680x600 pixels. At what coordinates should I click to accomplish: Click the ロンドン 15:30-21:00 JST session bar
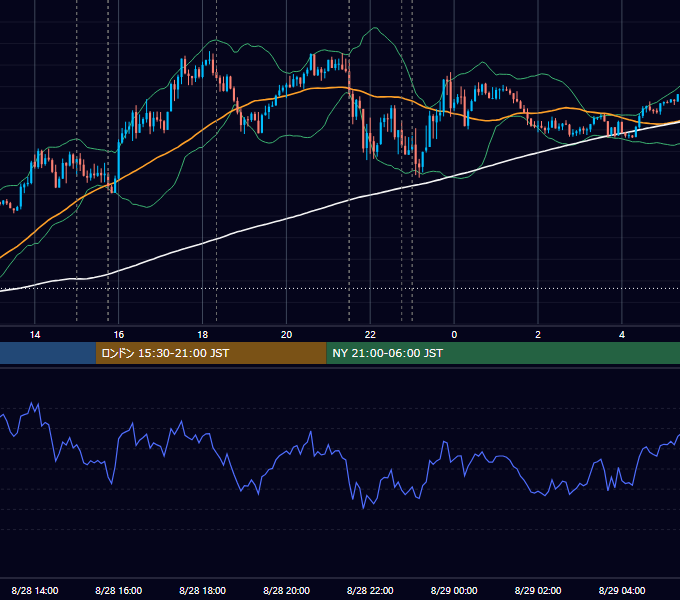211,353
